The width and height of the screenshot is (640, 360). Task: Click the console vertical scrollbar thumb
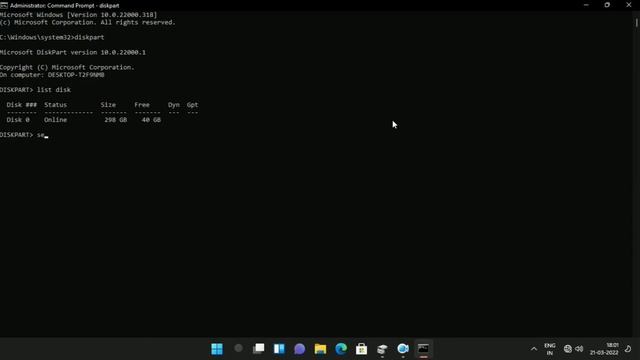tap(636, 22)
